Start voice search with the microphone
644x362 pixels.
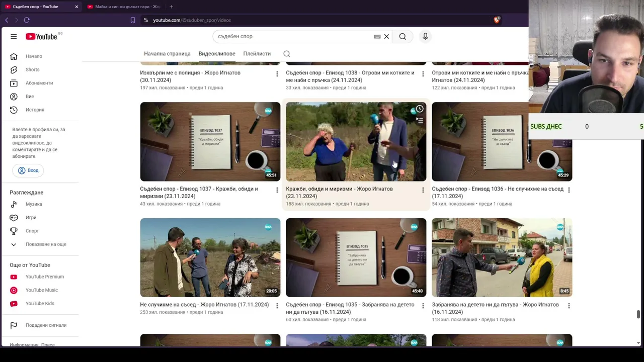click(425, 36)
